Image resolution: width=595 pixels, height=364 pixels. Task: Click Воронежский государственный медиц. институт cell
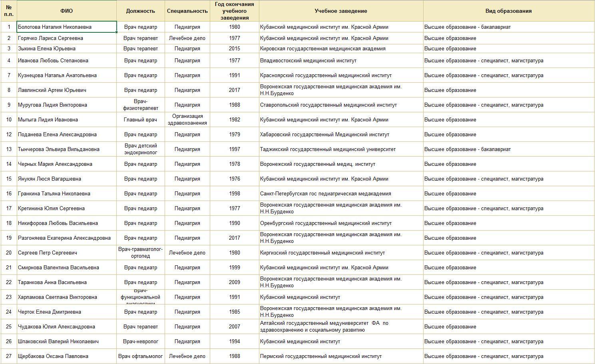[341, 164]
